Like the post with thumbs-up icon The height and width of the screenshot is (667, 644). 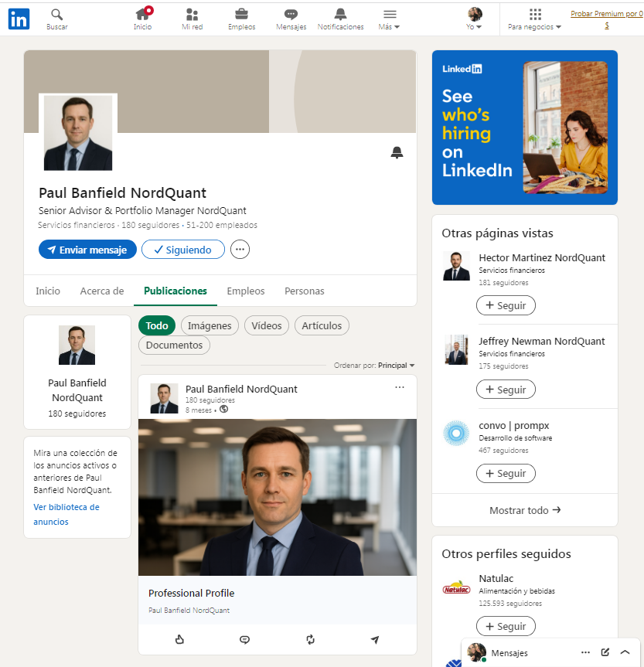179,639
